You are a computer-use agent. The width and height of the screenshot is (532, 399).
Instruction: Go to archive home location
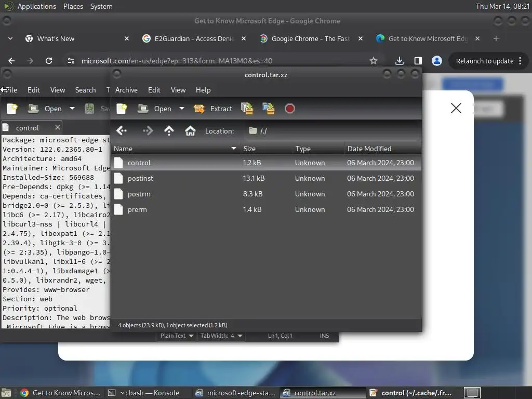tap(190, 130)
